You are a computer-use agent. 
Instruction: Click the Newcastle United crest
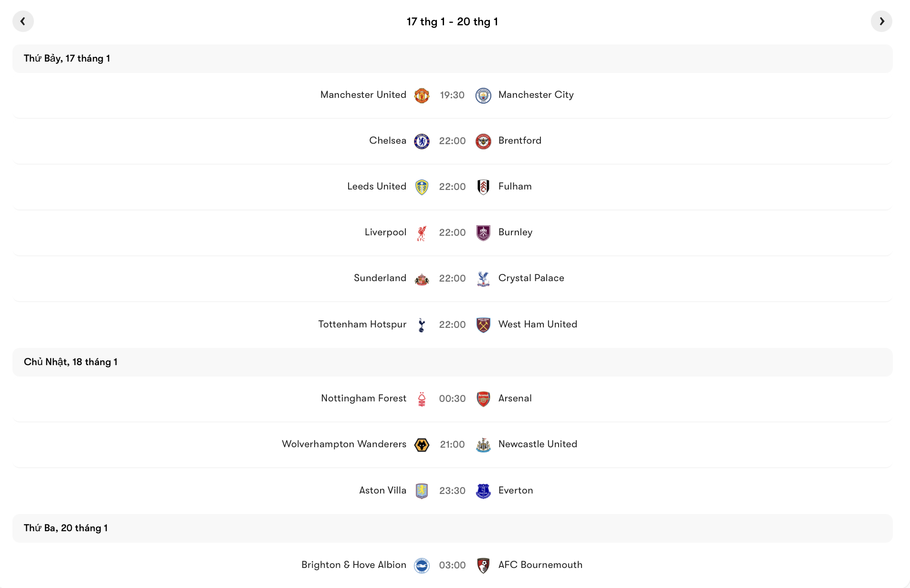tap(483, 444)
